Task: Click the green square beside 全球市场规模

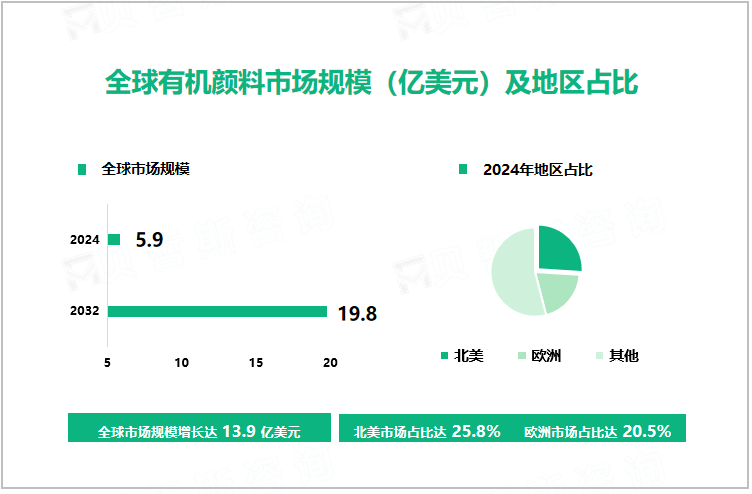Action: coord(82,169)
